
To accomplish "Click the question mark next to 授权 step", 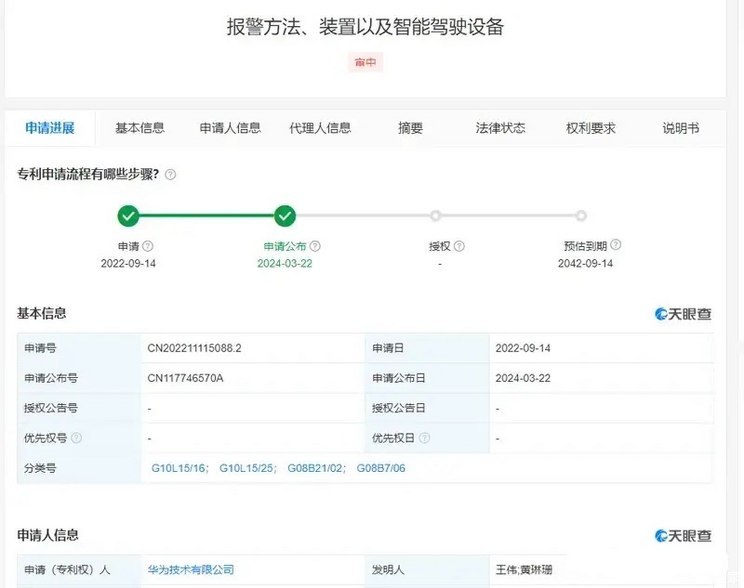I will click(459, 246).
